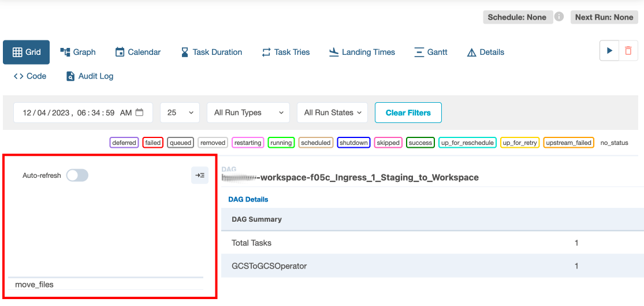
Task: Trigger the DAG with play icon
Action: coord(609,51)
